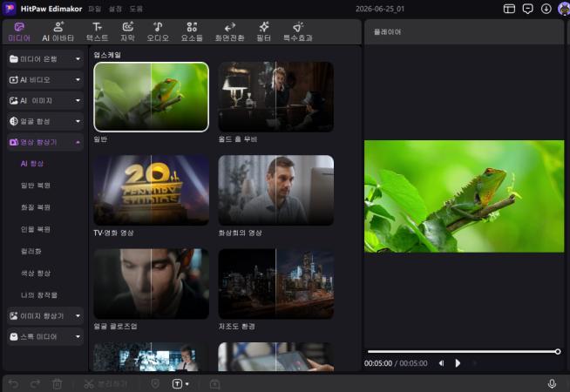Viewport: 570px width, 392px height.
Task: Open the 요소들 elements tab
Action: click(192, 31)
